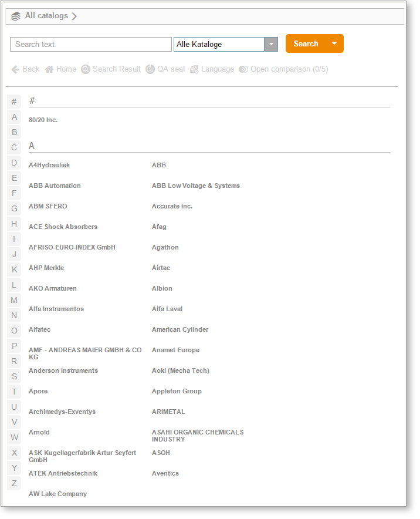
Task: Go Back using the arrow icon
Action: pos(15,69)
